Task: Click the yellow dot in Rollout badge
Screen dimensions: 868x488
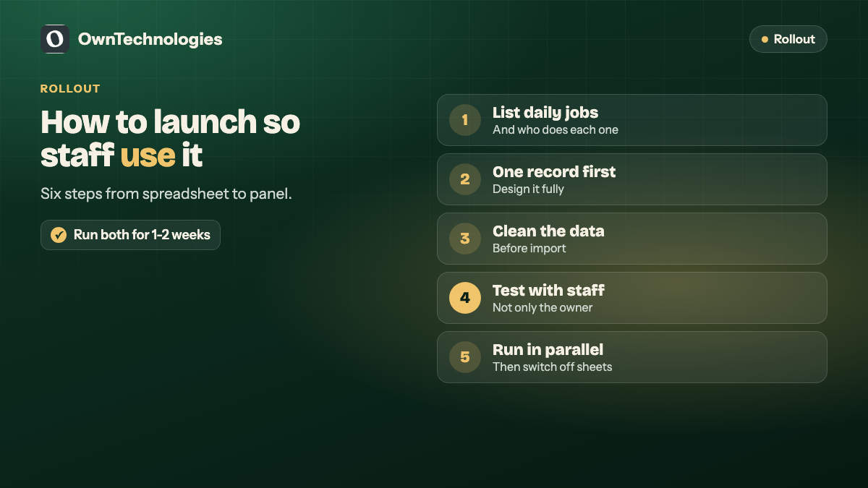Action: 765,39
